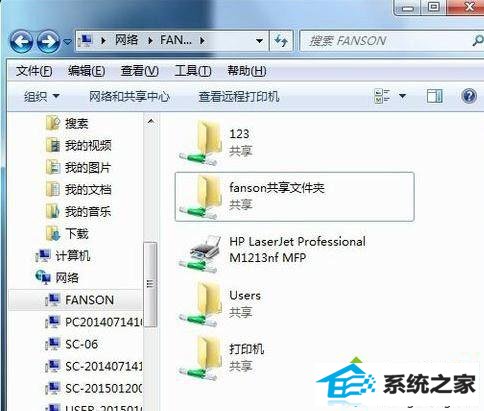Open the help question mark icon
484x411 pixels.
tap(469, 96)
